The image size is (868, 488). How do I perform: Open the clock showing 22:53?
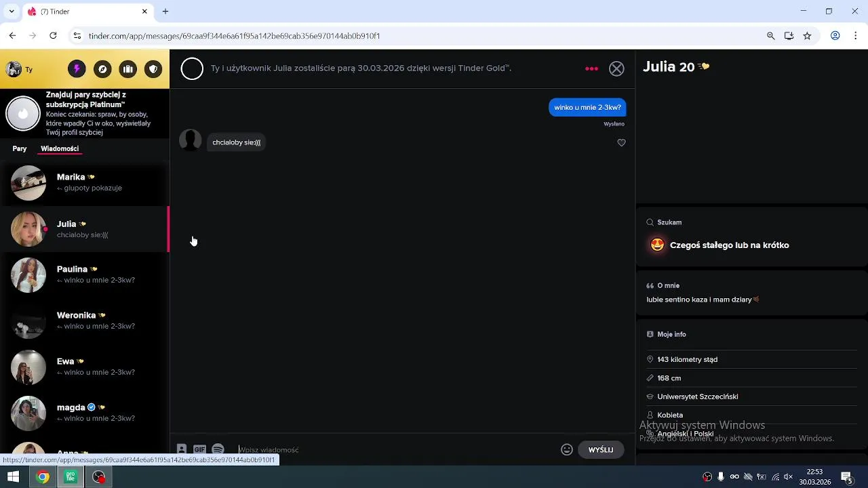click(814, 477)
